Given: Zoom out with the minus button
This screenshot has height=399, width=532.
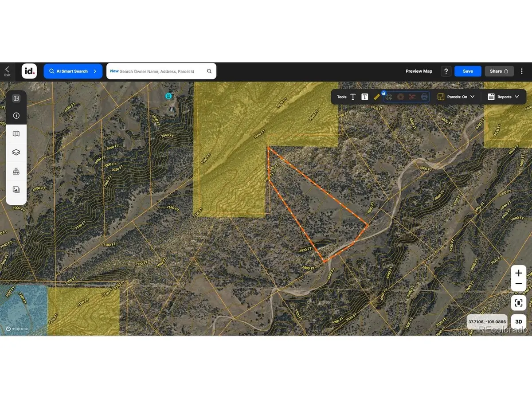Looking at the screenshot, I should (519, 284).
